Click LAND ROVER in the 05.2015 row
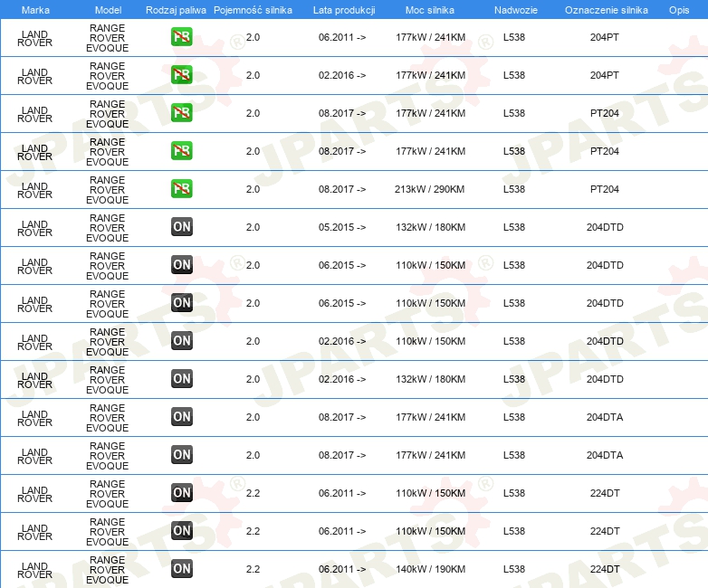The width and height of the screenshot is (708, 588). (x=34, y=228)
